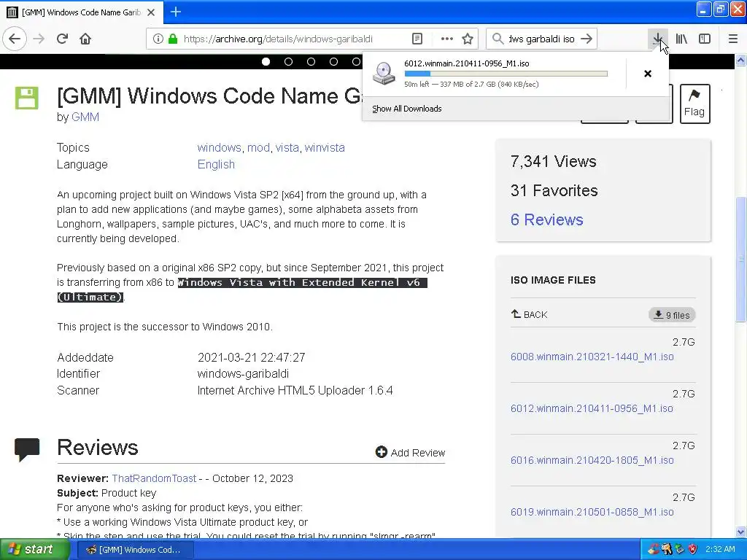Screen dimensions: 747x560
Task: Go back with the browser back arrow
Action: (x=15, y=39)
